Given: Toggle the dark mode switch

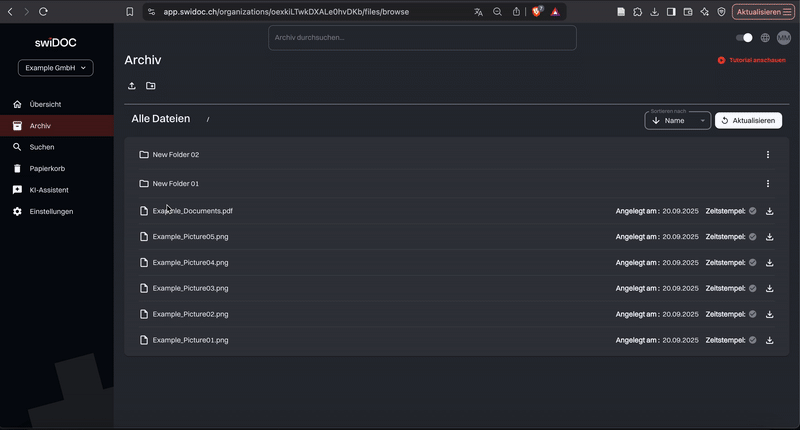Looking at the screenshot, I should pyautogui.click(x=744, y=38).
